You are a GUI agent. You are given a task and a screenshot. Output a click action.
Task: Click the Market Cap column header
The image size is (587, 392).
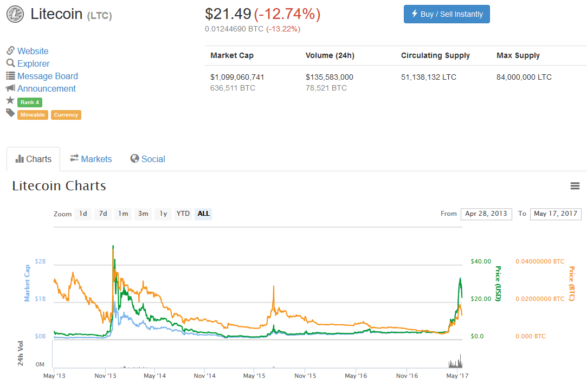(232, 55)
